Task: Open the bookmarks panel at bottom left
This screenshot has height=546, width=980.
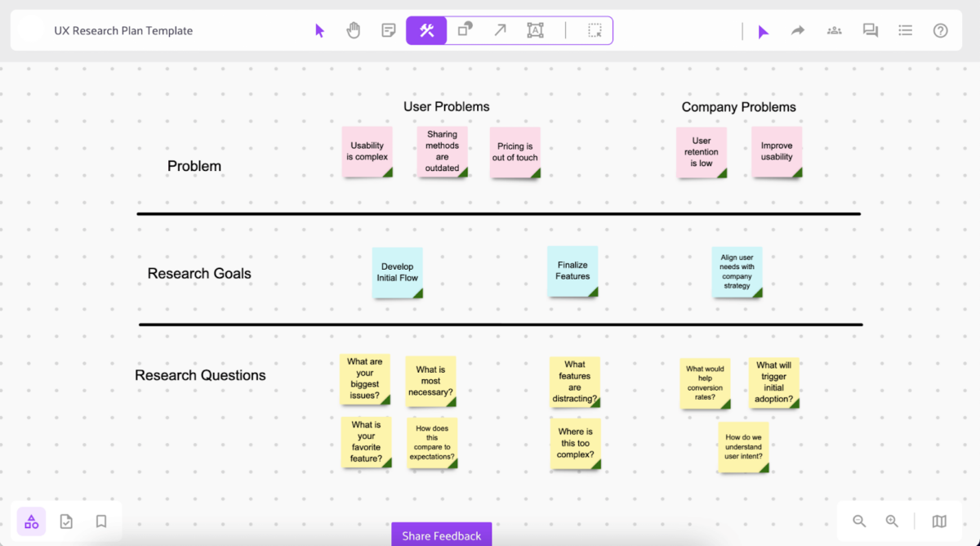Action: (x=100, y=521)
